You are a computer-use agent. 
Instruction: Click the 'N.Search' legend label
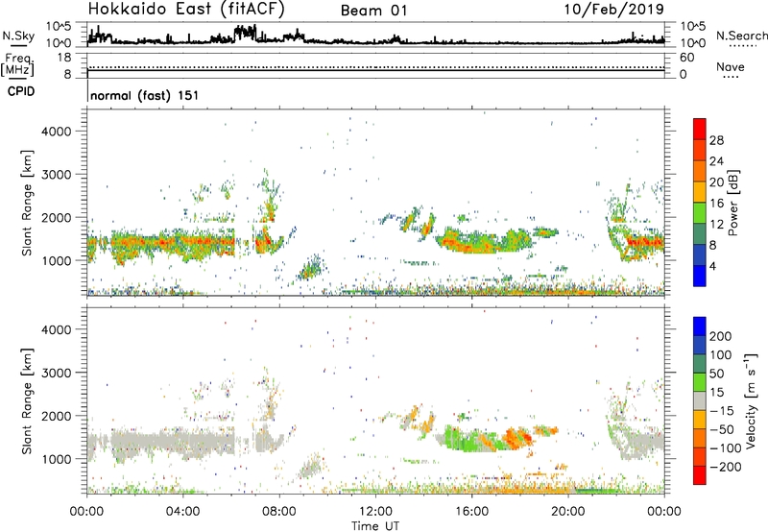(741, 36)
